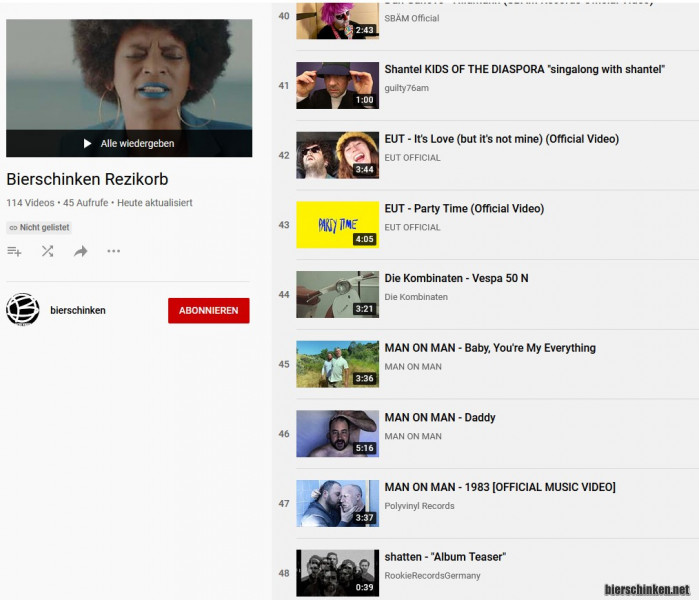
Task: Click title Shantel KIDS OF THE DIASPORA
Action: point(525,70)
